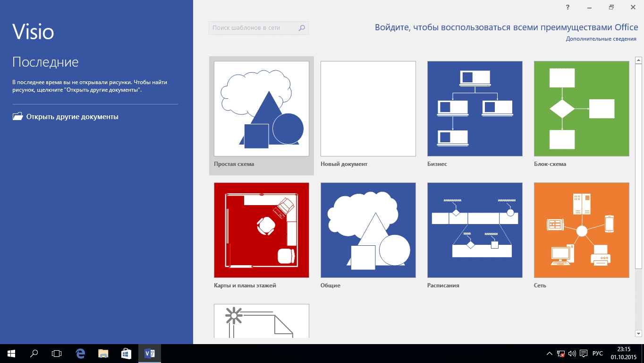Click the Help question mark icon
Screen dimensions: 644x363
pyautogui.click(x=568, y=7)
